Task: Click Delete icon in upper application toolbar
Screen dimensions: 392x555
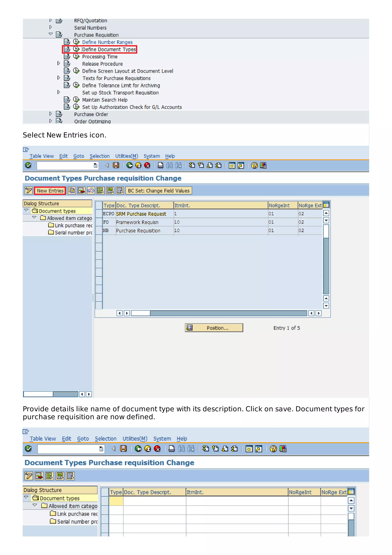Action: pyautogui.click(x=81, y=191)
